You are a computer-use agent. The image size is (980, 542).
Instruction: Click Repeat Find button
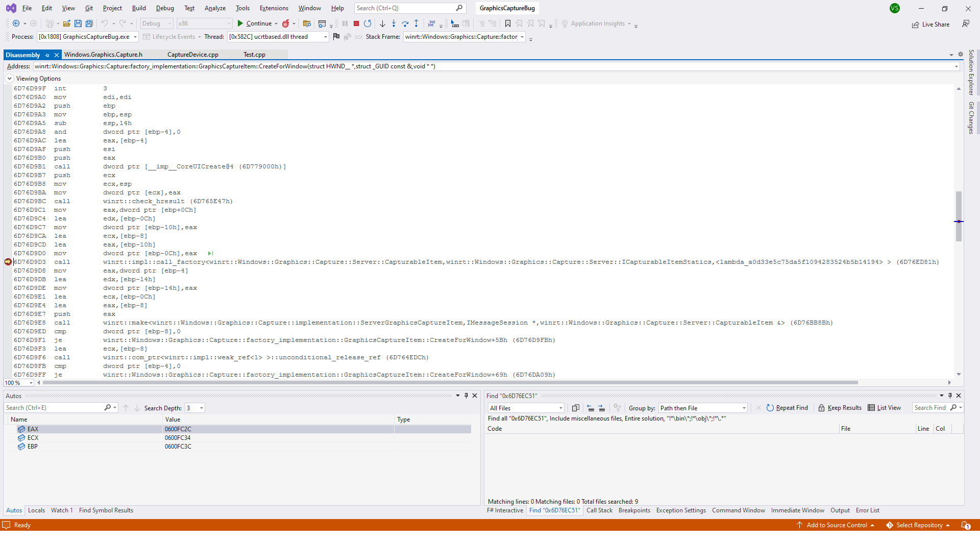787,408
